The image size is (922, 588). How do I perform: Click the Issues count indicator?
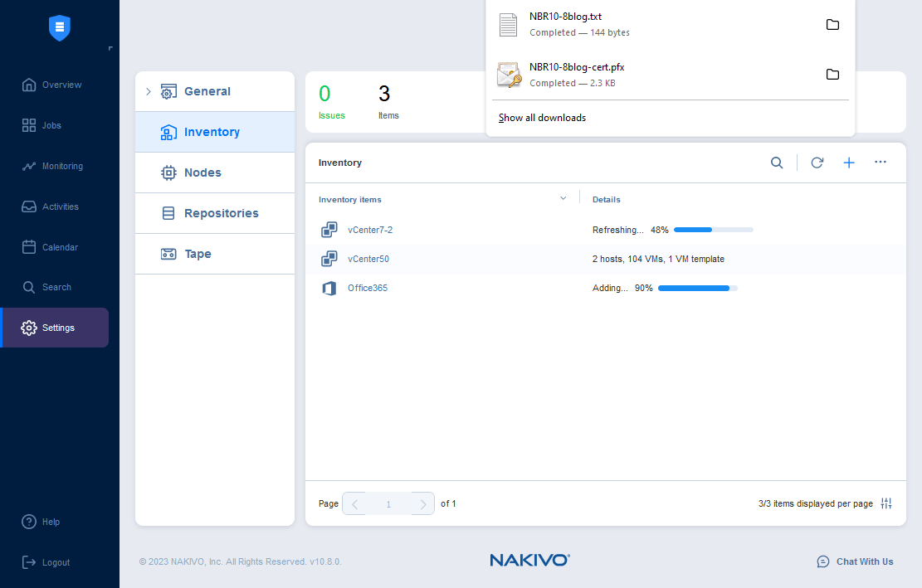332,102
